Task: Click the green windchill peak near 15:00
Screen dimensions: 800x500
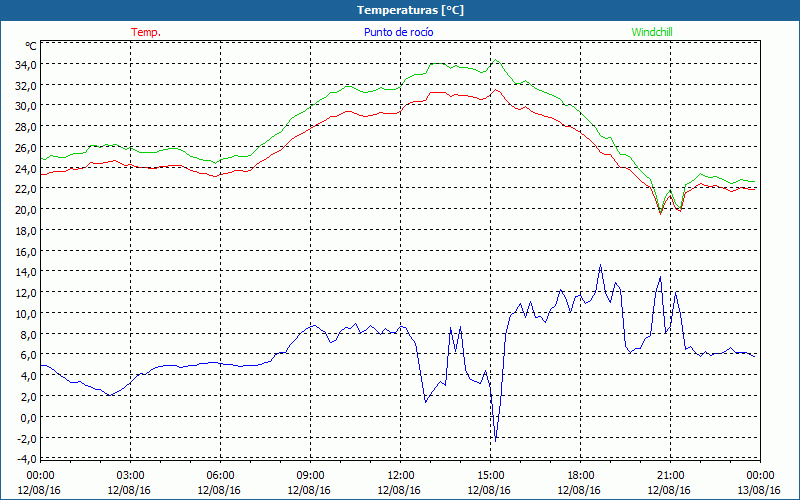Action: tap(495, 60)
